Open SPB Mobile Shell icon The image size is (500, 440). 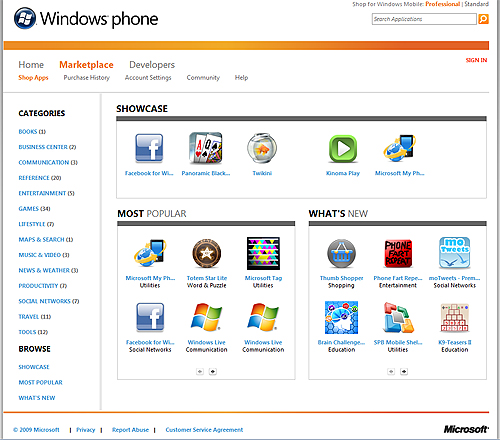[398, 317]
